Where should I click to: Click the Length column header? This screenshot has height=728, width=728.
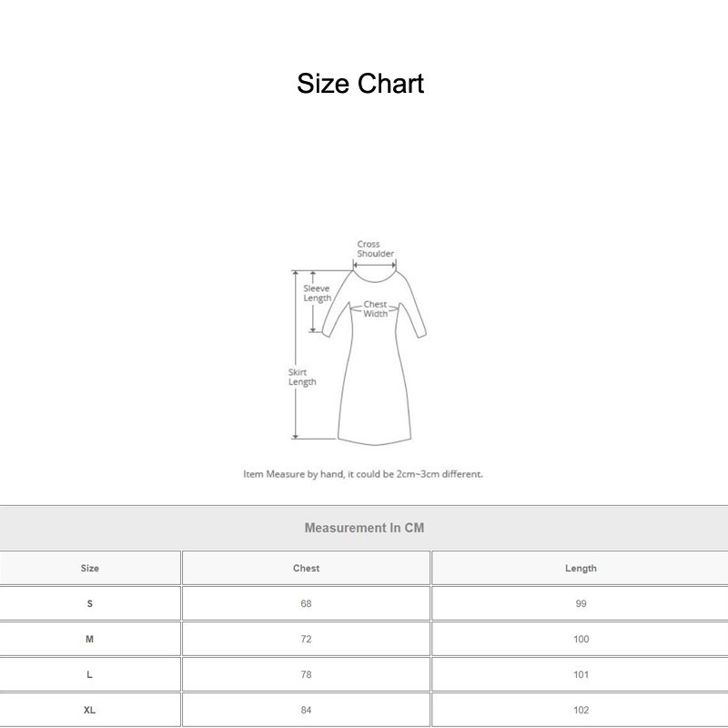(582, 568)
